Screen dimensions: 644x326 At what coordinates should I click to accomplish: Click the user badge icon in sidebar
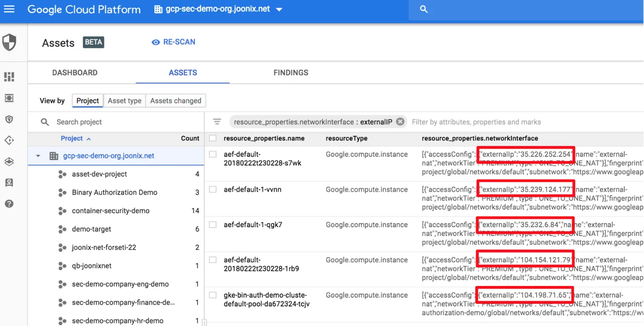9,182
